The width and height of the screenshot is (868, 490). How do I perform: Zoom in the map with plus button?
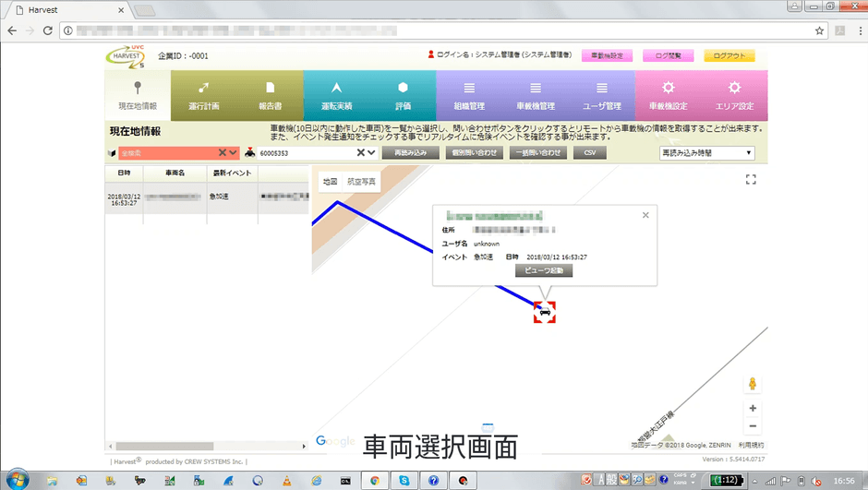pyautogui.click(x=753, y=408)
